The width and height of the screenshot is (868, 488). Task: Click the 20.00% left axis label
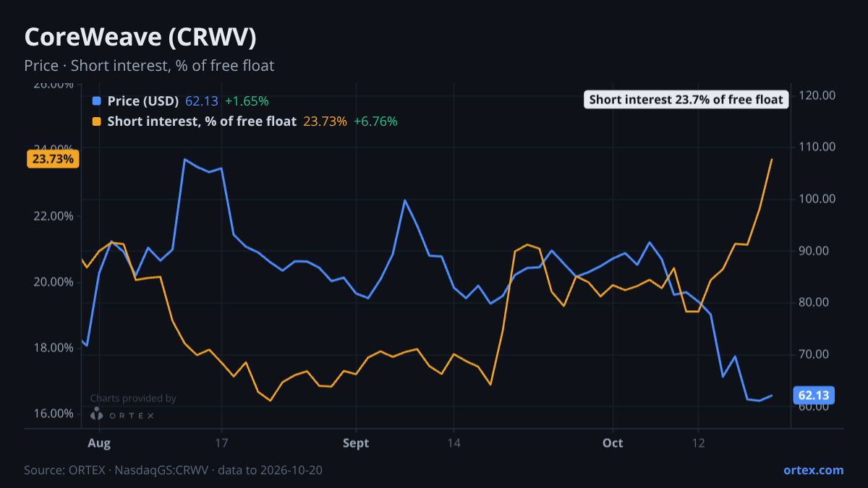tap(53, 282)
